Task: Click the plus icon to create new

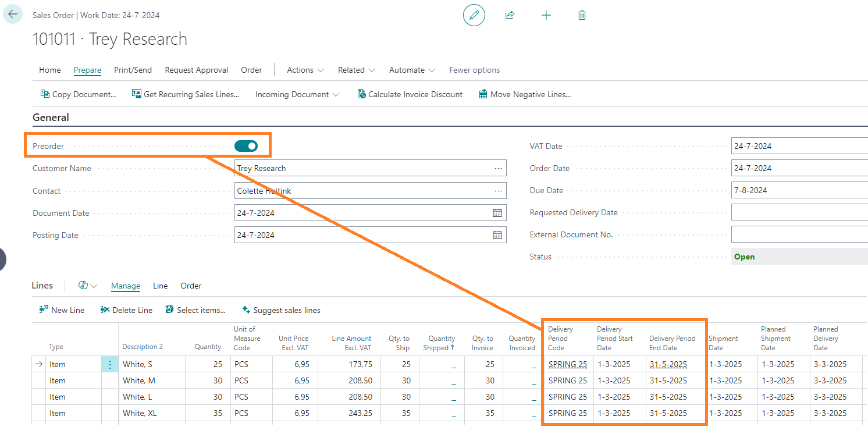Action: click(546, 15)
